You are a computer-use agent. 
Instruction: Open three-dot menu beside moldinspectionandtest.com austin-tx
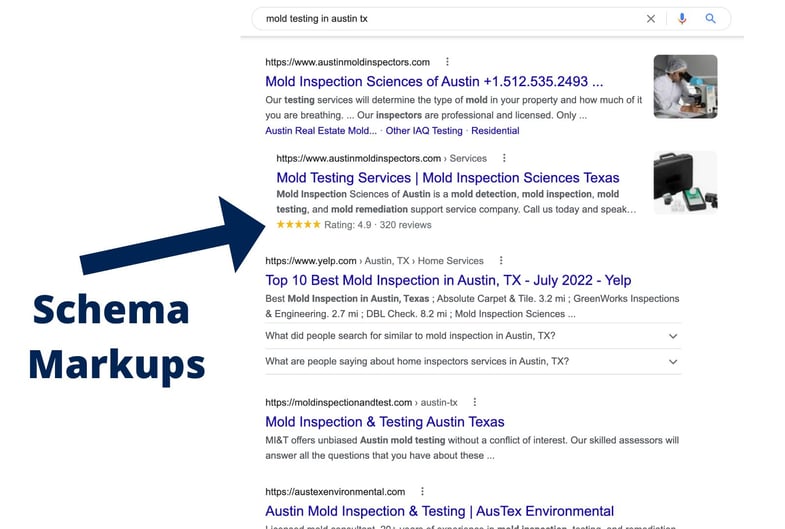(475, 402)
